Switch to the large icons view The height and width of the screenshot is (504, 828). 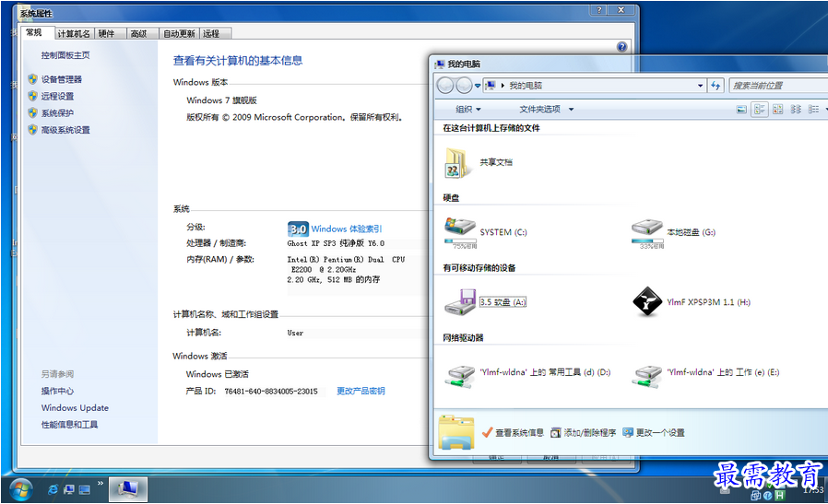[x=777, y=110]
